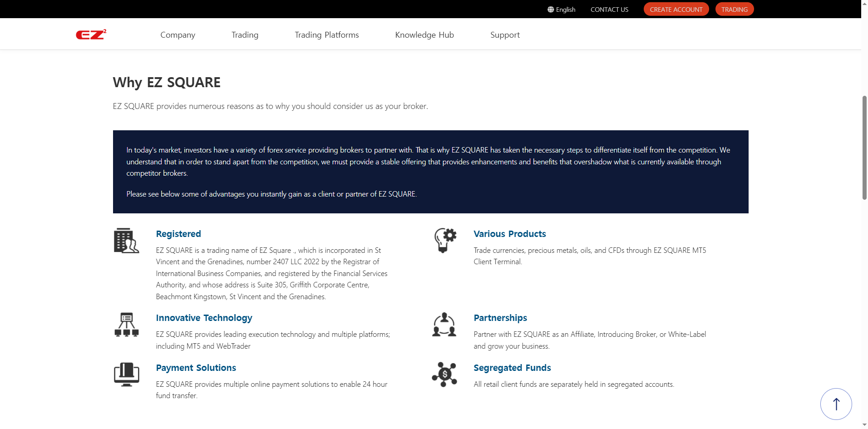The image size is (868, 429).
Task: Click the page vertical scrollbar thumb
Action: point(864,148)
